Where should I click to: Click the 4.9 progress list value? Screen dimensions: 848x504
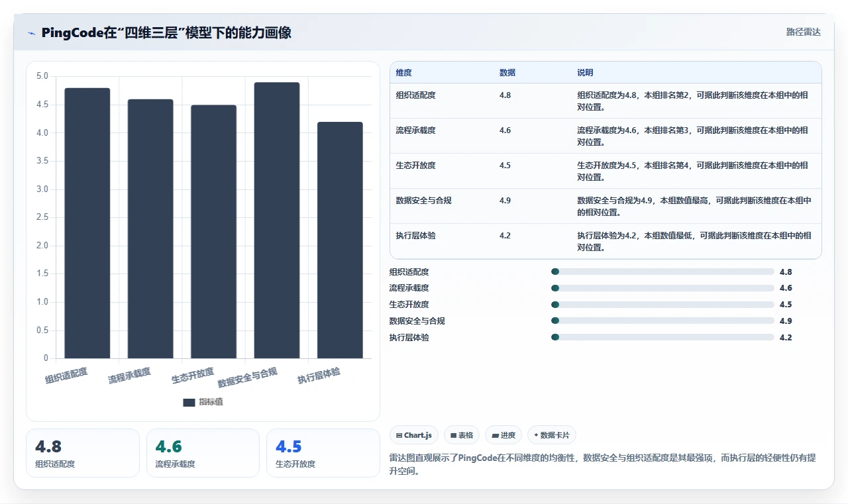[x=786, y=321]
